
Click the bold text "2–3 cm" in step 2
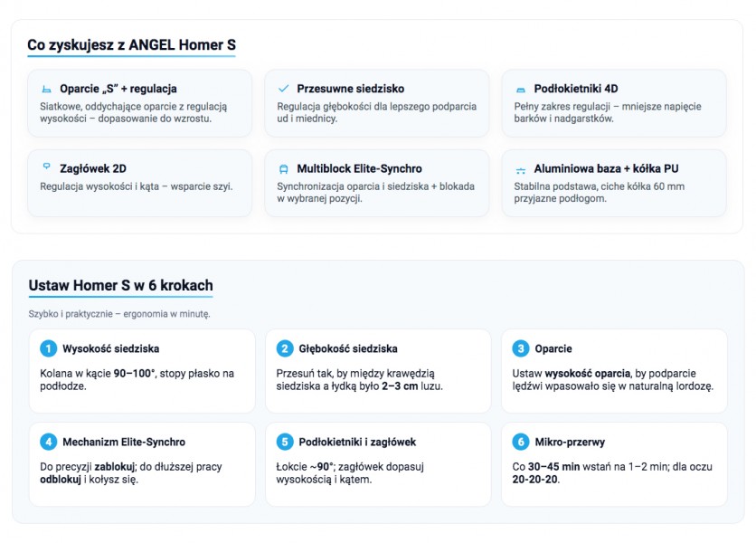(x=400, y=386)
